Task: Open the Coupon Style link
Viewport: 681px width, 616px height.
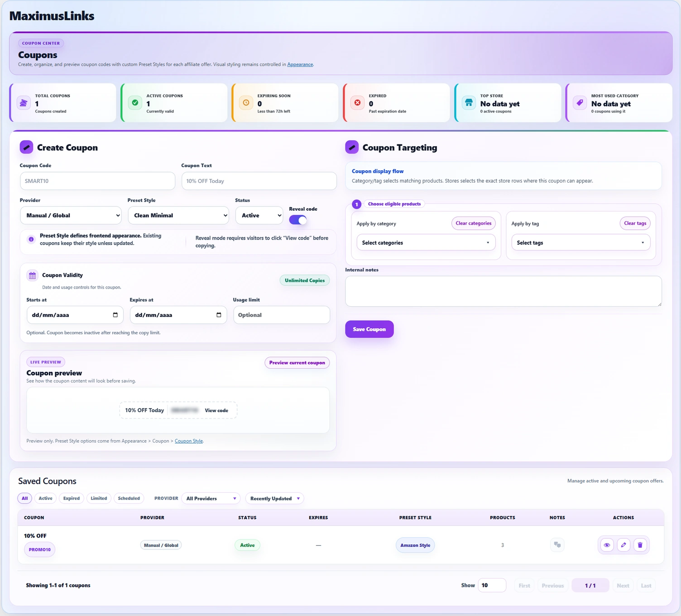Action: tap(189, 441)
